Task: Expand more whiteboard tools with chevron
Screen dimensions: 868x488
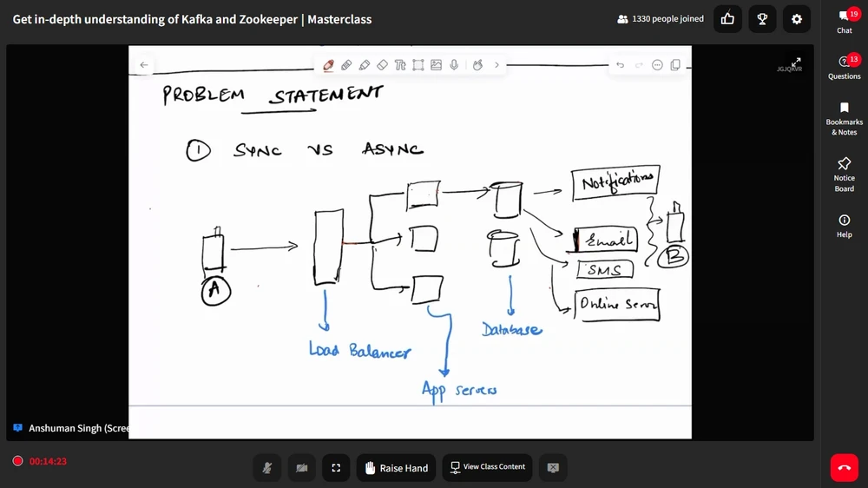Action: 496,65
